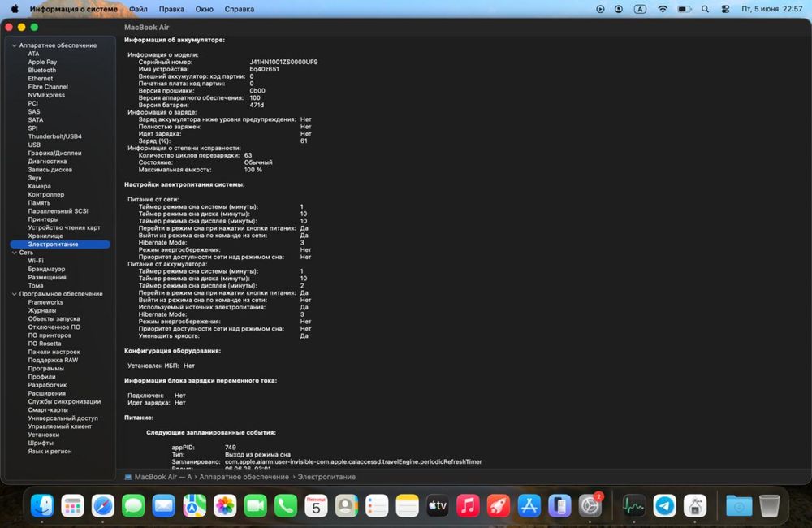Select Электропитание in sidebar

pos(60,244)
